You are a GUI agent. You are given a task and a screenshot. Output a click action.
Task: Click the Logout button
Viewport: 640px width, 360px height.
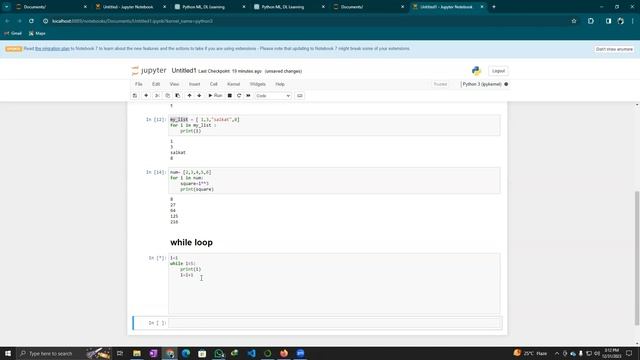(498, 71)
